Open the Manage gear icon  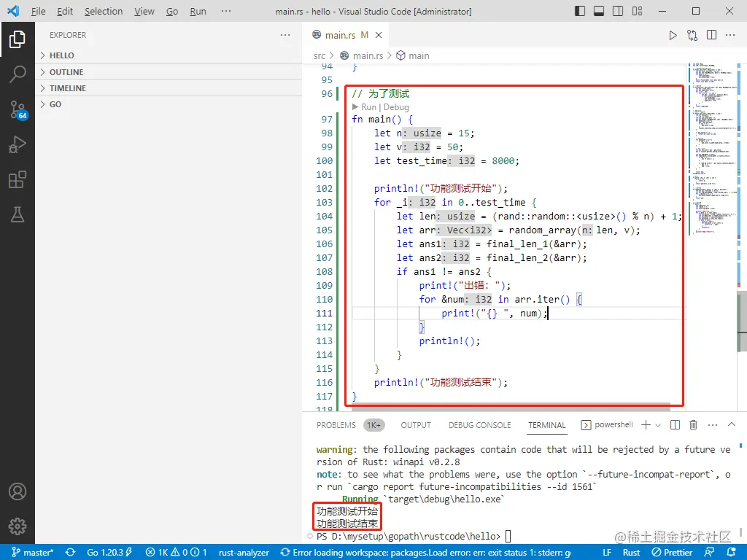click(18, 526)
